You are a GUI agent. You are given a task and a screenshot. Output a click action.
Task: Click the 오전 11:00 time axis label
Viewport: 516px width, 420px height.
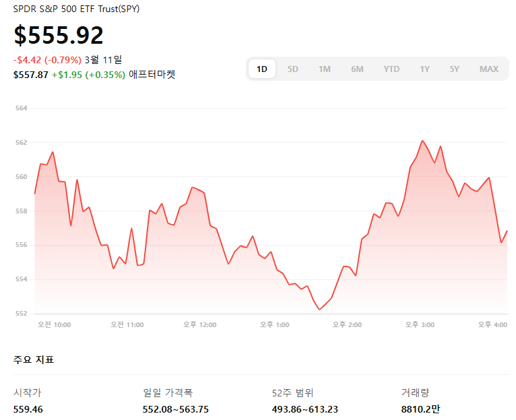point(127,324)
